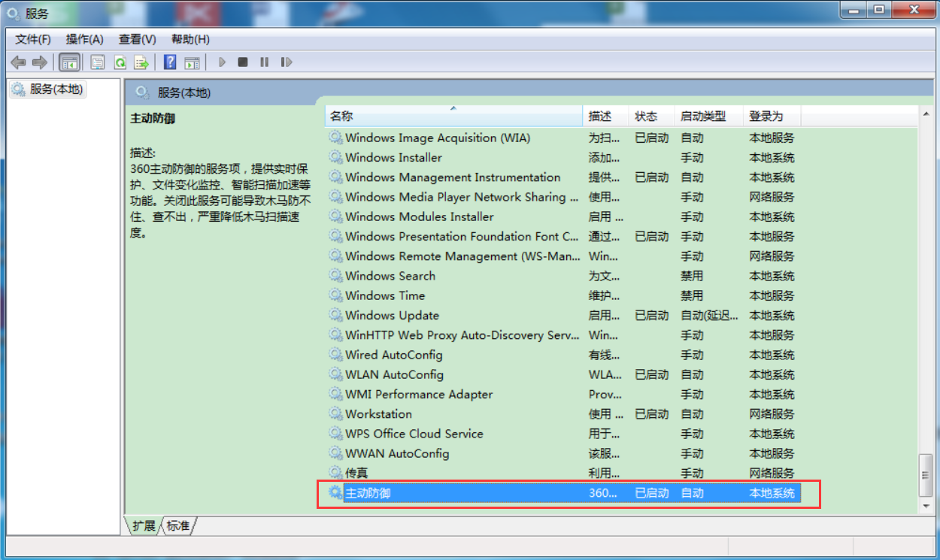The image size is (940, 560).
Task: Stop the service with the square icon
Action: [243, 62]
